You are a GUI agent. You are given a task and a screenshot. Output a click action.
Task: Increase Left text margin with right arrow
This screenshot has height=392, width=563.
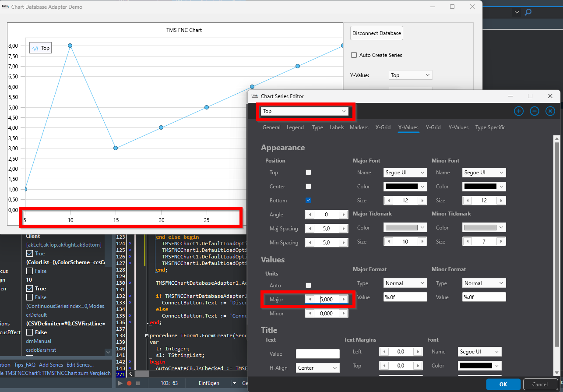tap(418, 352)
